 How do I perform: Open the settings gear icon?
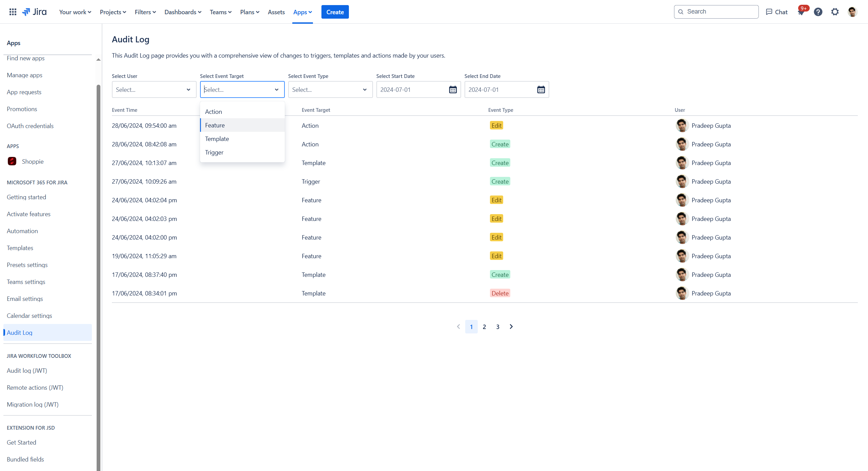[x=835, y=12]
